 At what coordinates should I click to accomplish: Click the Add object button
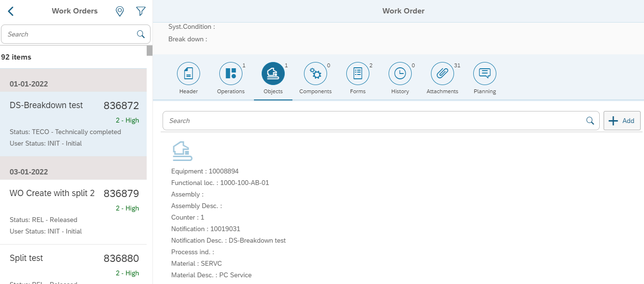tap(622, 121)
